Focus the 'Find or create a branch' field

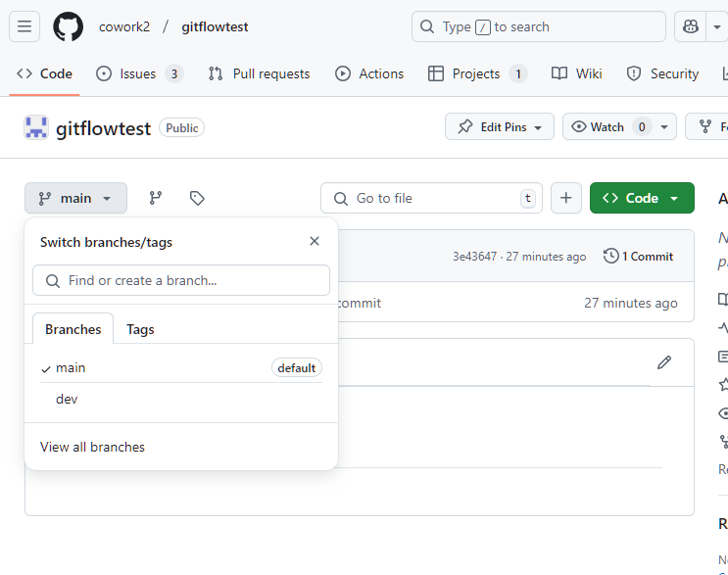[x=181, y=280]
